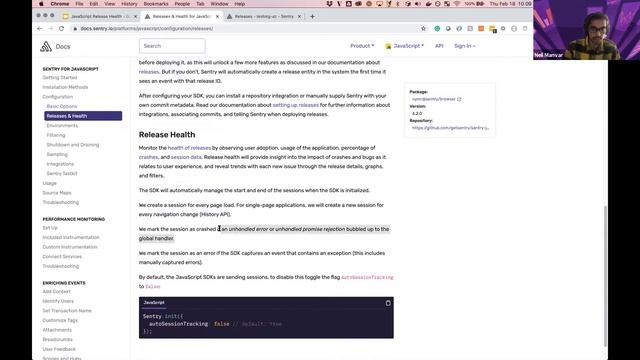Click the autoSessionTracking inline code text

tap(367, 278)
